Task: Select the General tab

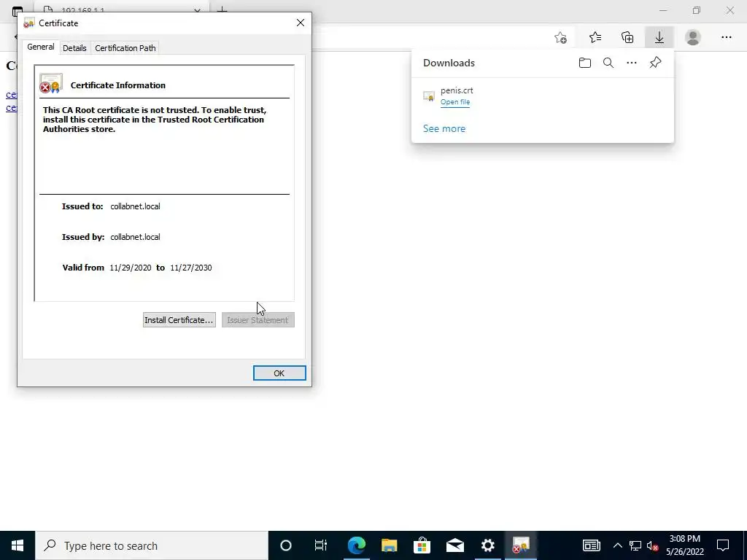Action: (41, 47)
